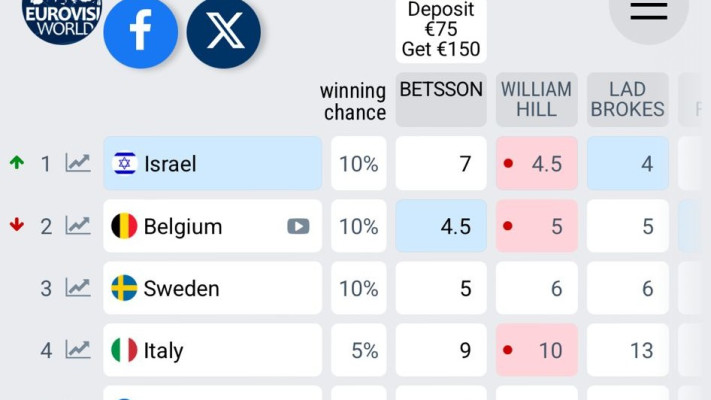The image size is (711, 400).
Task: Select the Betsson bookmaker column header
Action: (x=441, y=99)
